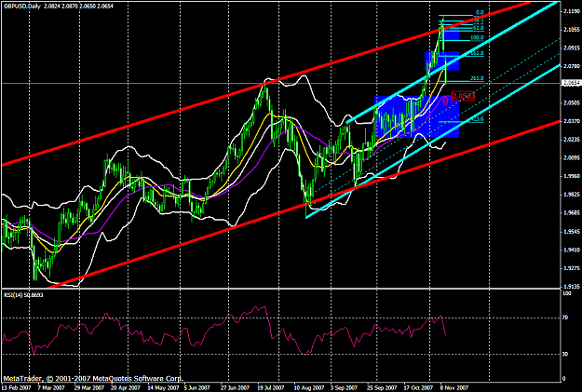Click the Fibonacci 61.8 level label
Screen dimensions: 582x392
(478, 28)
